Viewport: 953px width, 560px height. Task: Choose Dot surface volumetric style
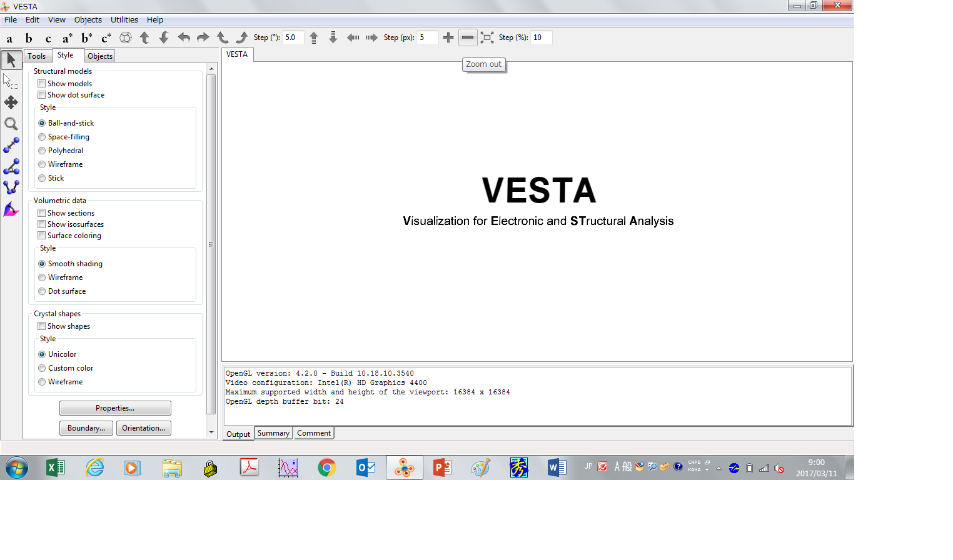[42, 291]
